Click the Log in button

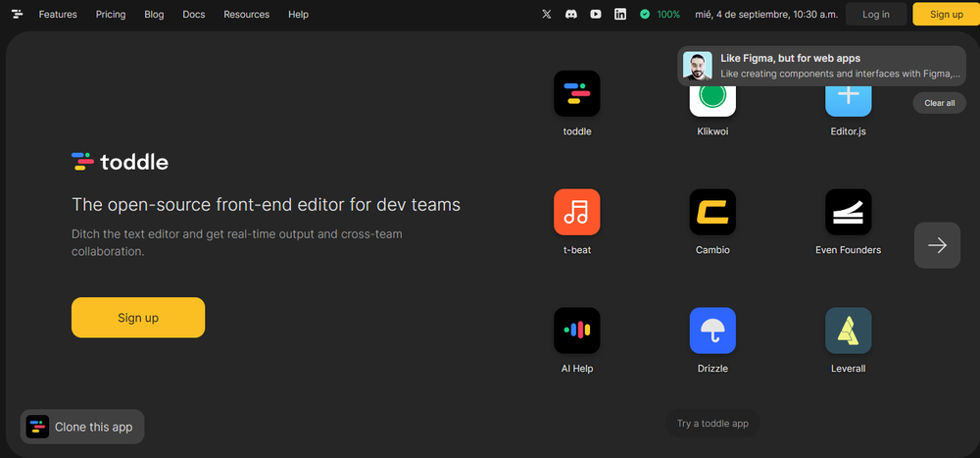tap(875, 14)
